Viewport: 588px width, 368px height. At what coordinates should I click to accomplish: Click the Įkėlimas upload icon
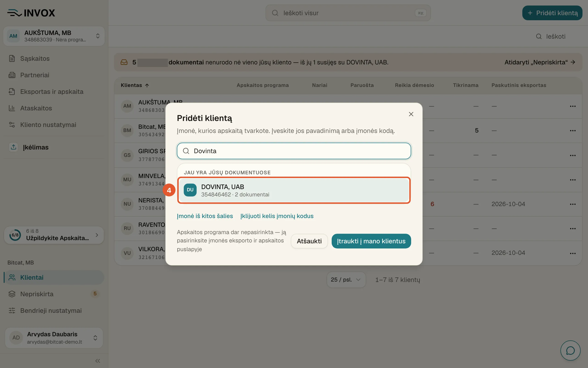[14, 147]
